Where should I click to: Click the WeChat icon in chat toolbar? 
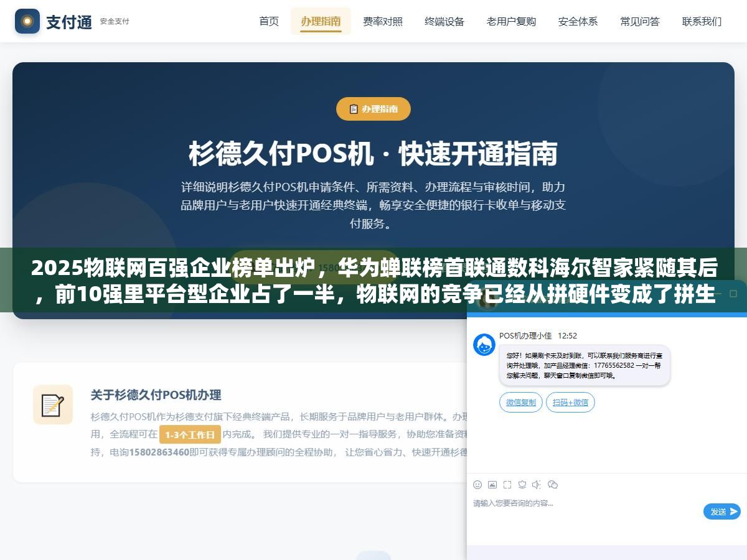[553, 485]
